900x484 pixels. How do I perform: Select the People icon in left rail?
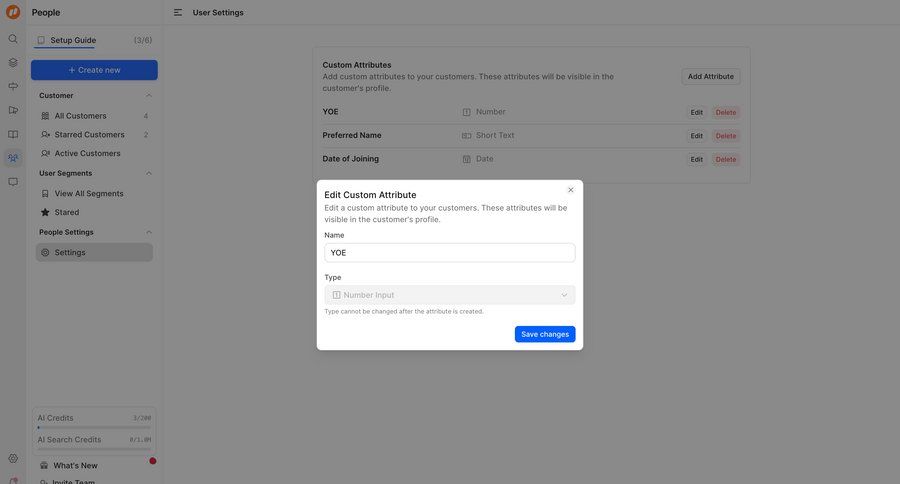[13, 158]
